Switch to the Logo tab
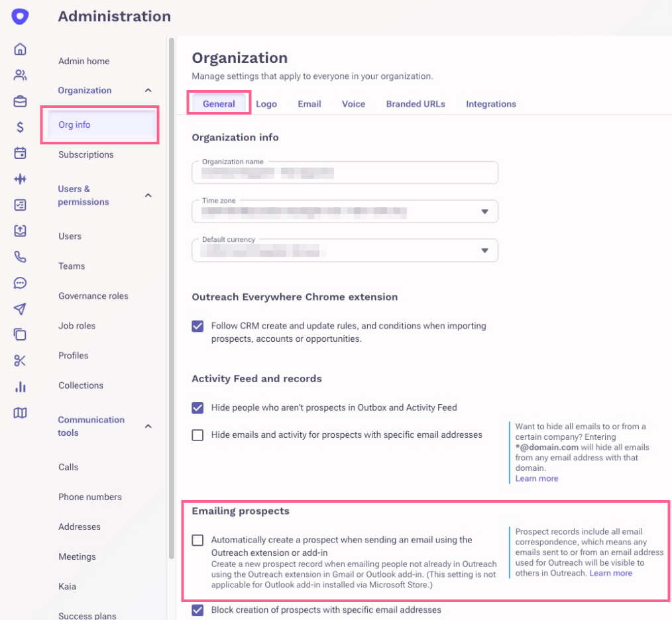This screenshot has height=620, width=672. pos(266,104)
